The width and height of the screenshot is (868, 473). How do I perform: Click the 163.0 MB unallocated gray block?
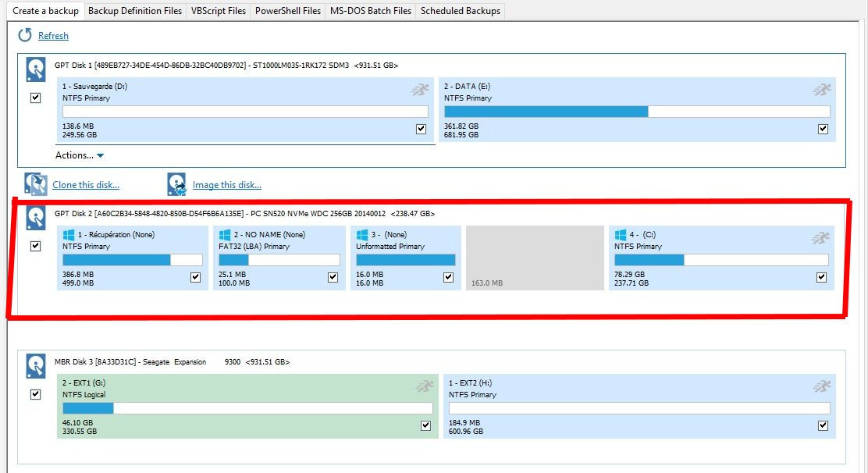(535, 258)
